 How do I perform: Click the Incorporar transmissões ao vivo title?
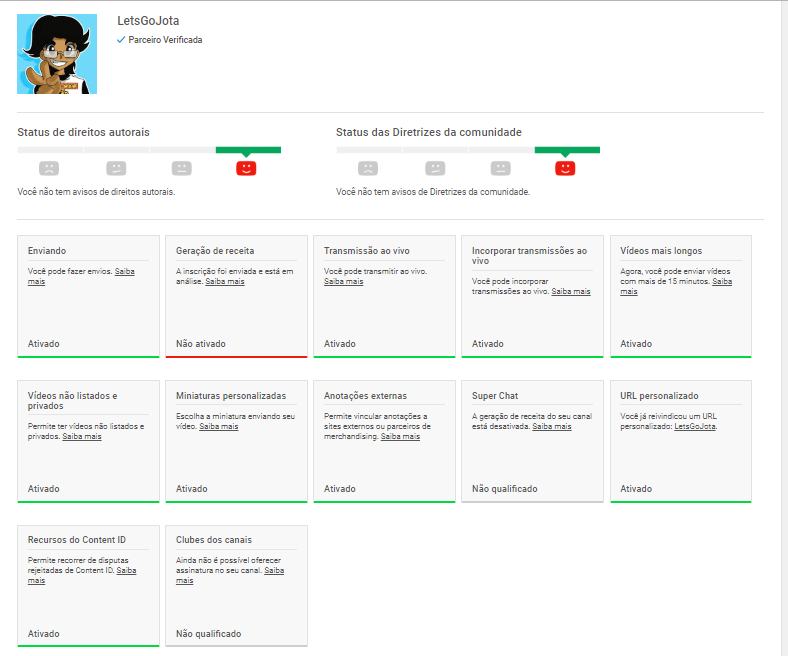[529, 256]
